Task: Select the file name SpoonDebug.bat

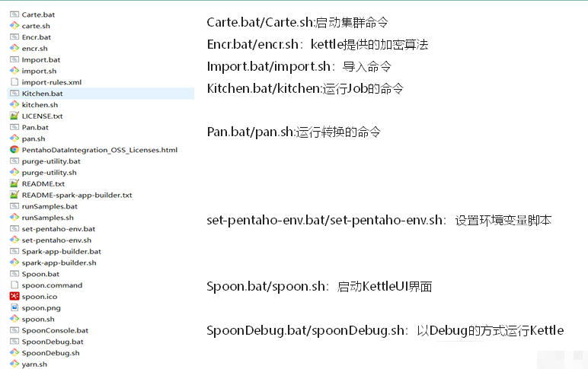Action: (53, 342)
